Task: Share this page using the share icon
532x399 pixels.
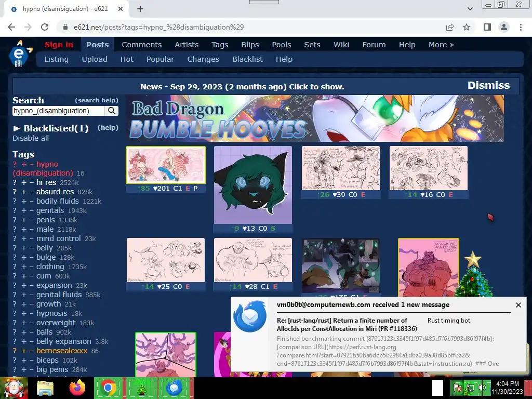Action: (450, 27)
